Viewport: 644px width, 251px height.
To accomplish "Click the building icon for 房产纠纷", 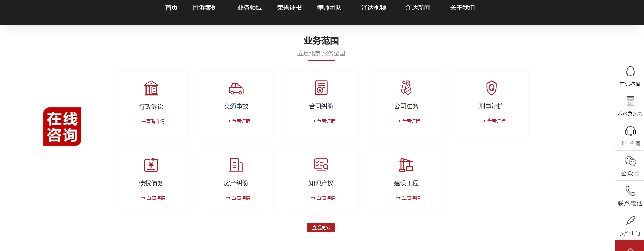I will coord(236,165).
